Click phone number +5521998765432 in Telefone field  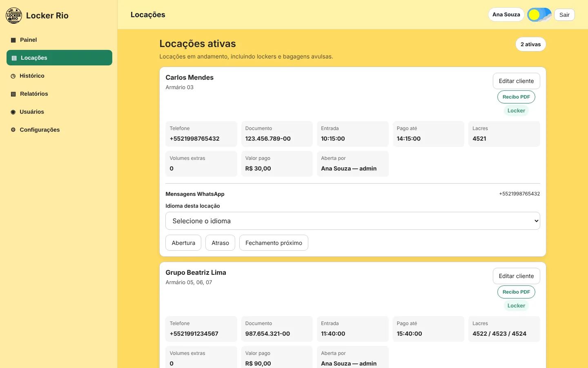[x=195, y=139]
